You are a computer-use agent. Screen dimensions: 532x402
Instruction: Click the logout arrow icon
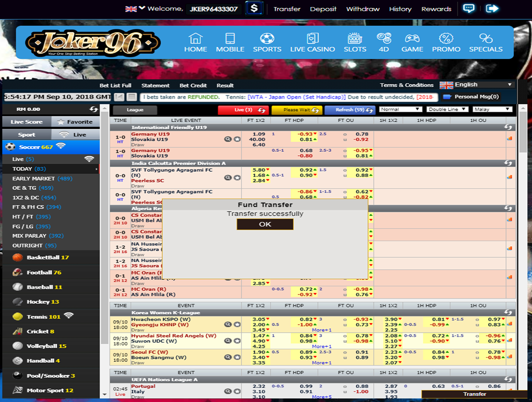(493, 9)
